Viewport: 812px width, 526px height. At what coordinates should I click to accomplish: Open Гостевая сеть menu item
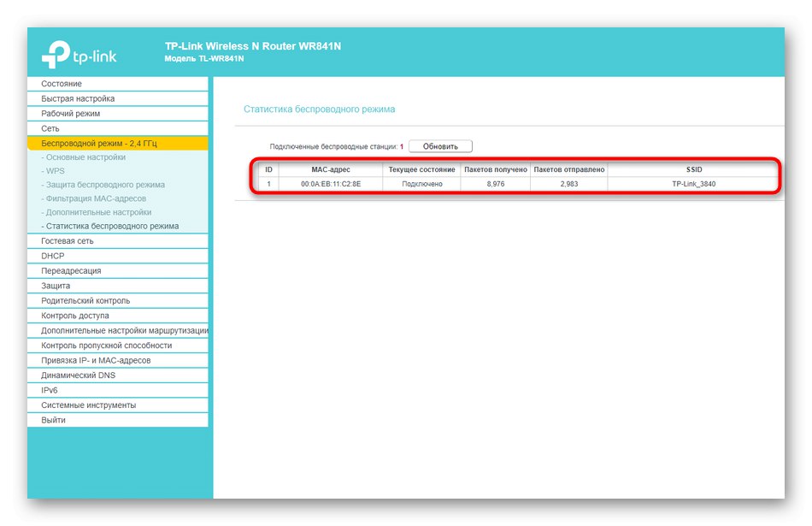point(118,241)
